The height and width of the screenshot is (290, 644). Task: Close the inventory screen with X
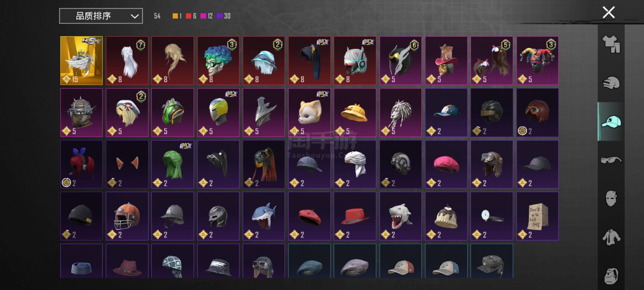(x=609, y=12)
